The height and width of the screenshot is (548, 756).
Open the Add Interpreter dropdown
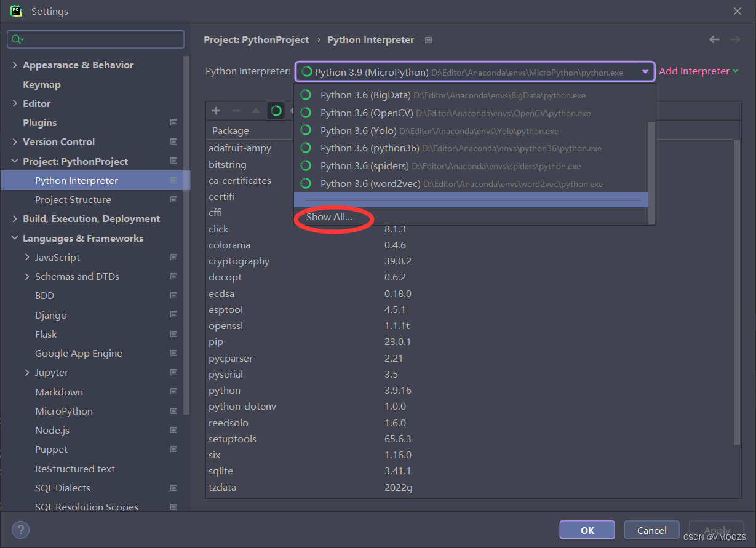pyautogui.click(x=699, y=71)
